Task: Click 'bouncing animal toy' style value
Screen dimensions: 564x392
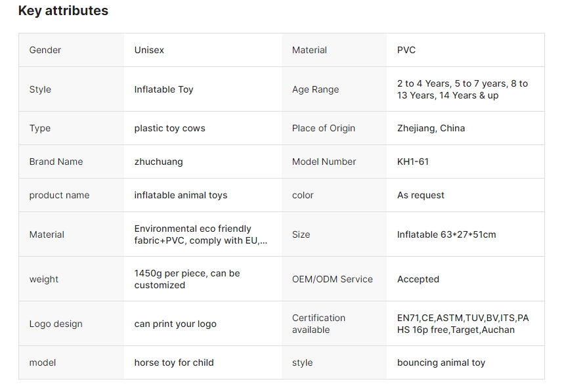Action: point(441,362)
